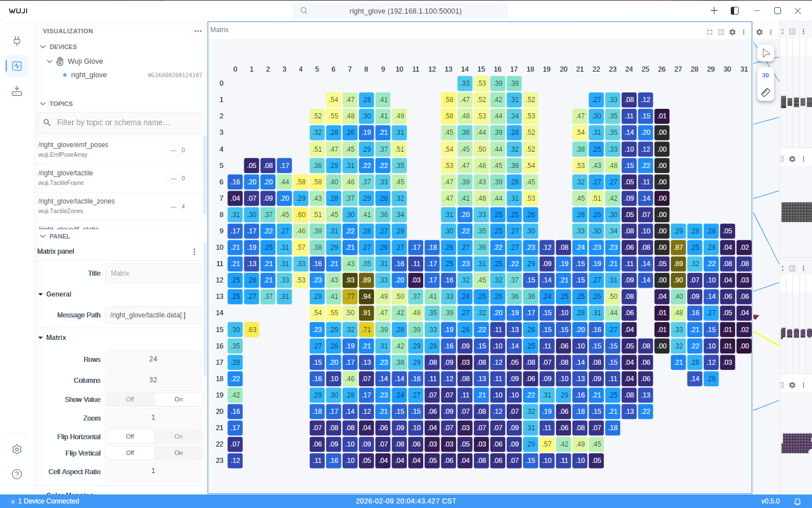Open the VISUALIZATION more options menu
Viewport: 812px width, 508px height.
click(198, 31)
